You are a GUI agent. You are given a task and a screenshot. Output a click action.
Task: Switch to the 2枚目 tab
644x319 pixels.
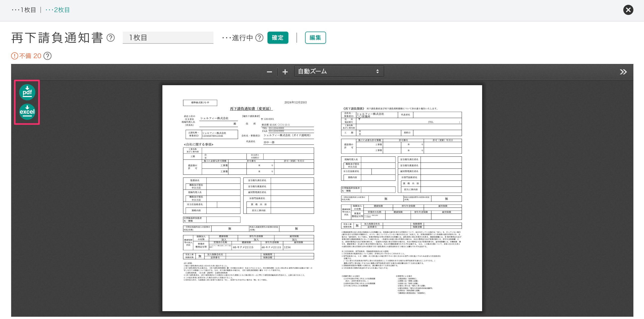[x=58, y=10]
